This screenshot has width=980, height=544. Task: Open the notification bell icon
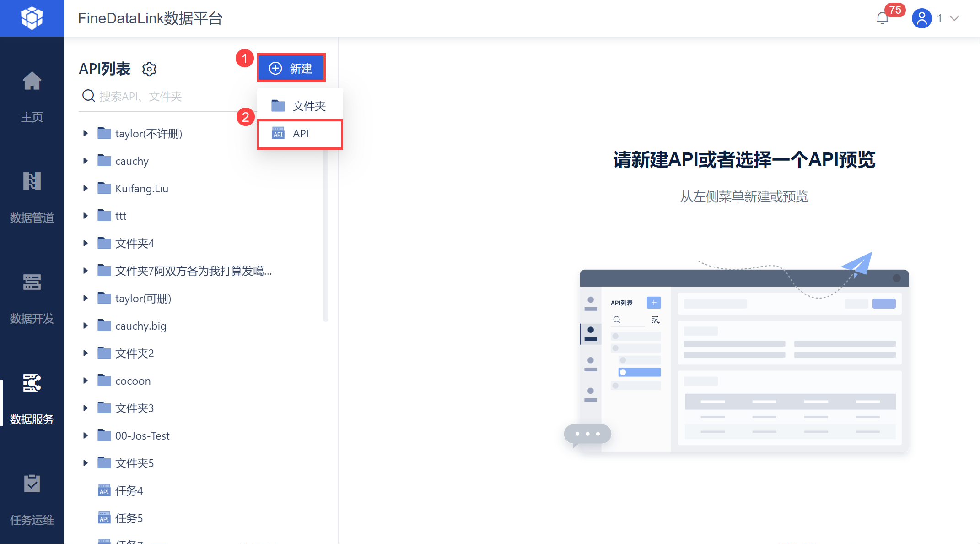(x=883, y=18)
